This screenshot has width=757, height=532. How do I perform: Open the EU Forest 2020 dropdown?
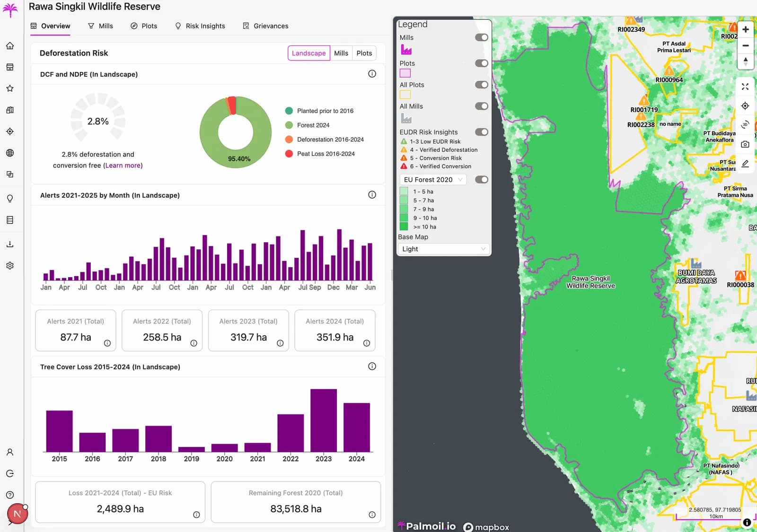pos(432,180)
